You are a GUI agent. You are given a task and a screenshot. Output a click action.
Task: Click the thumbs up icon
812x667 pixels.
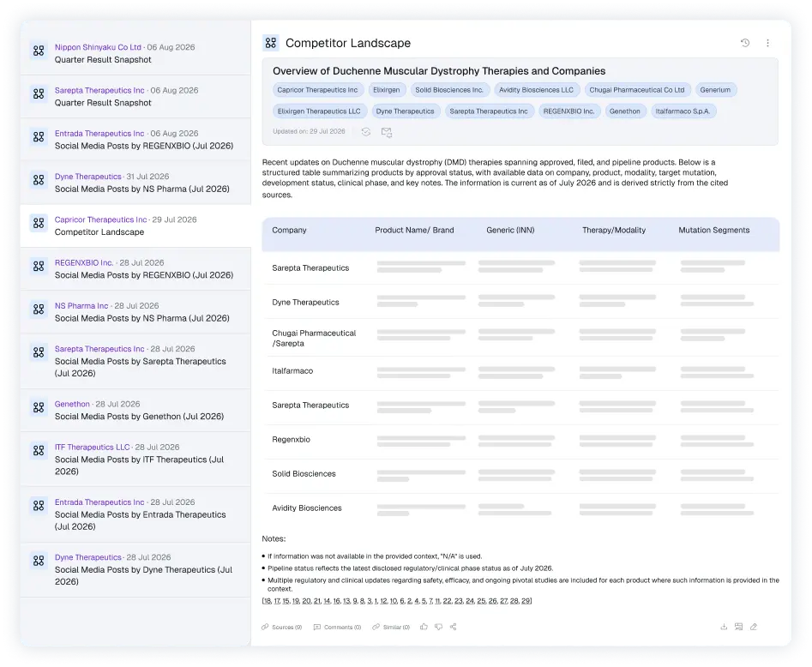[424, 627]
